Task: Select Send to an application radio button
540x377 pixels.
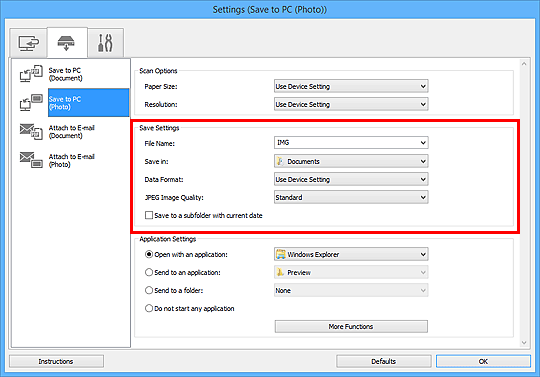Action: point(149,272)
